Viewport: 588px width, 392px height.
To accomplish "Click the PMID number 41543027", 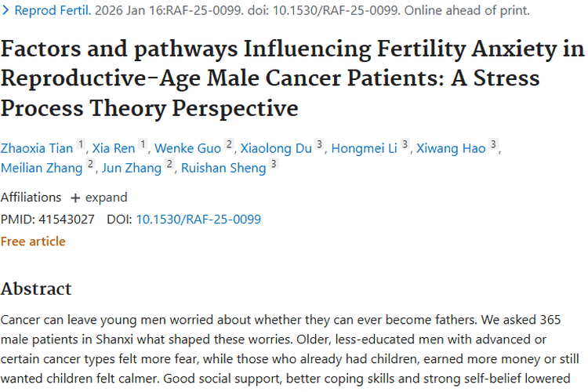I will (67, 220).
